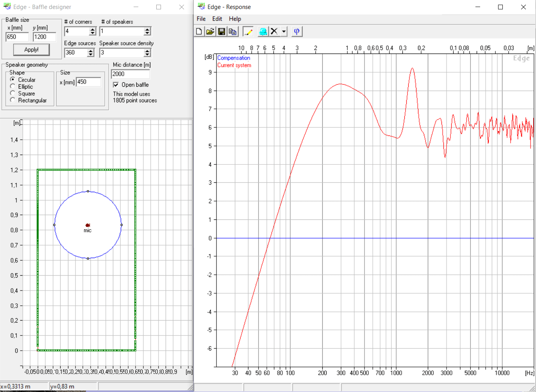Decrease the number of speakers
Viewport: 536px width, 392px height.
tap(147, 33)
